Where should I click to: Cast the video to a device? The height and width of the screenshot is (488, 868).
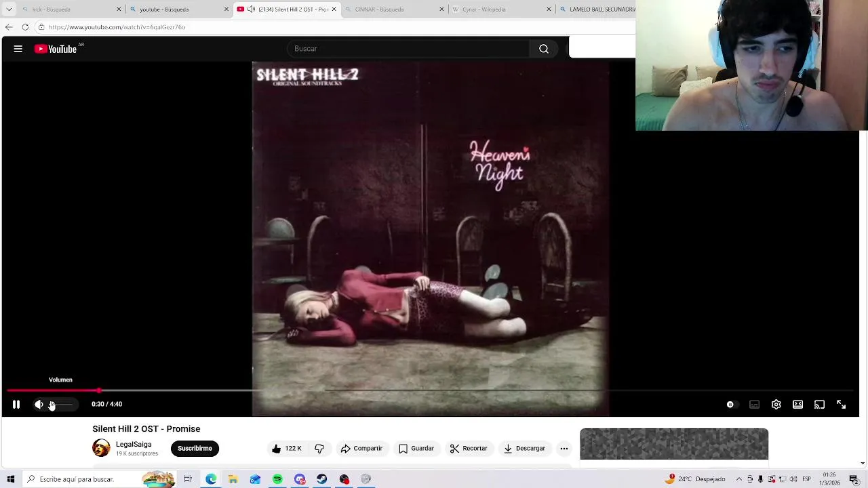(819, 405)
